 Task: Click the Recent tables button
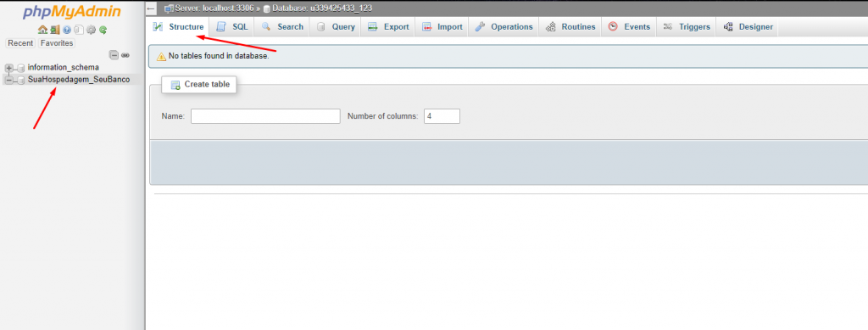click(20, 43)
